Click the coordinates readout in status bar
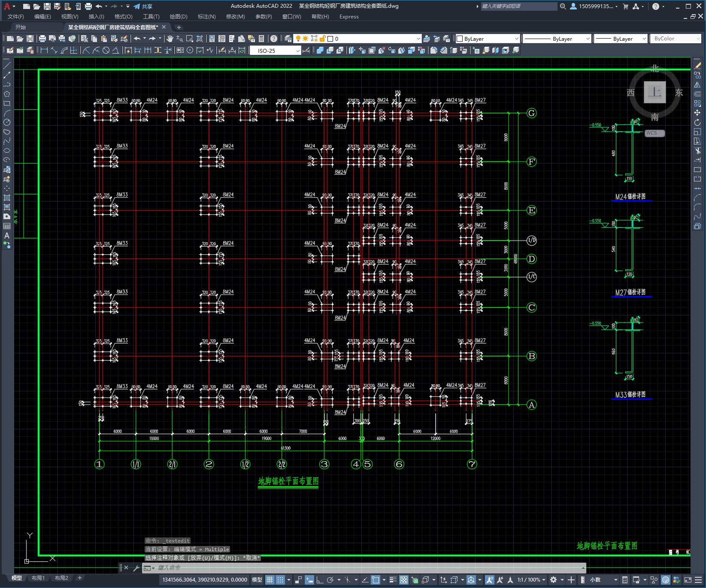706x588 pixels. click(x=205, y=580)
